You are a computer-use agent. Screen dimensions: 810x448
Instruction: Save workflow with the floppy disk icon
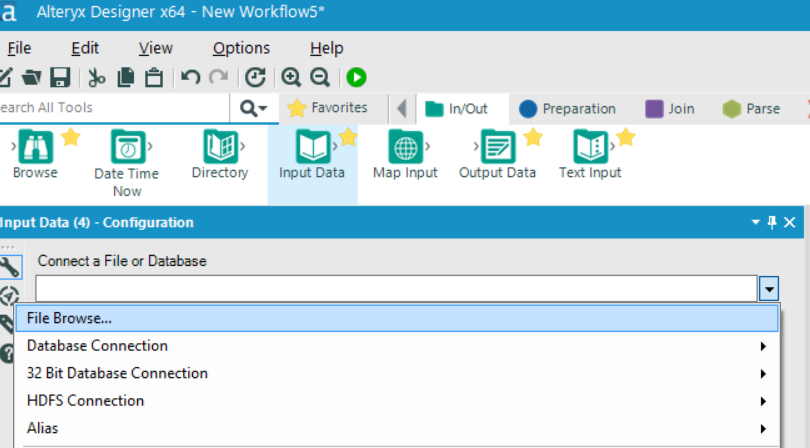click(60, 78)
